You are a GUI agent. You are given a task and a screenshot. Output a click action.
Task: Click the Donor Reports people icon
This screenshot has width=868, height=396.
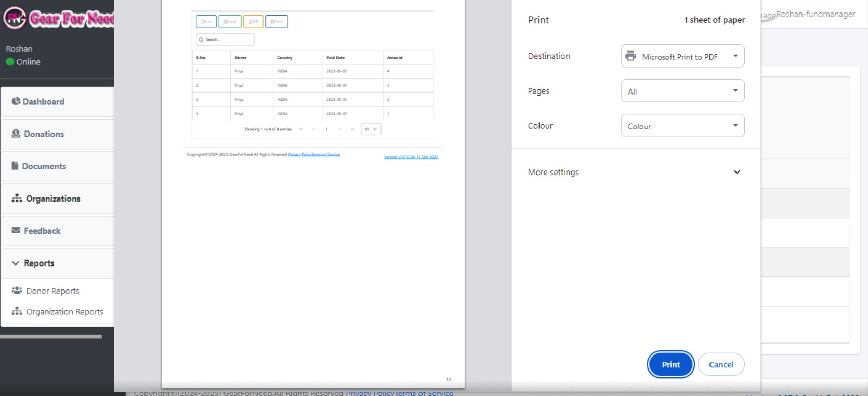pos(17,291)
